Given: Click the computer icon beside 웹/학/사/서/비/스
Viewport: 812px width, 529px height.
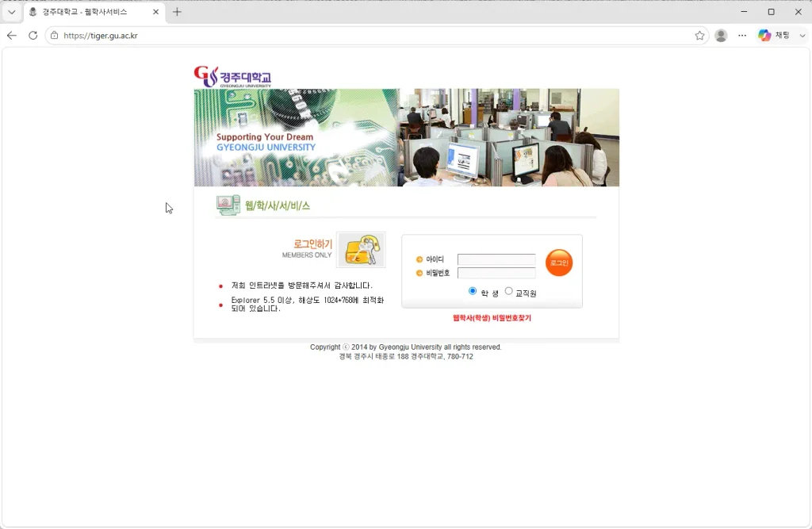Looking at the screenshot, I should [x=228, y=205].
